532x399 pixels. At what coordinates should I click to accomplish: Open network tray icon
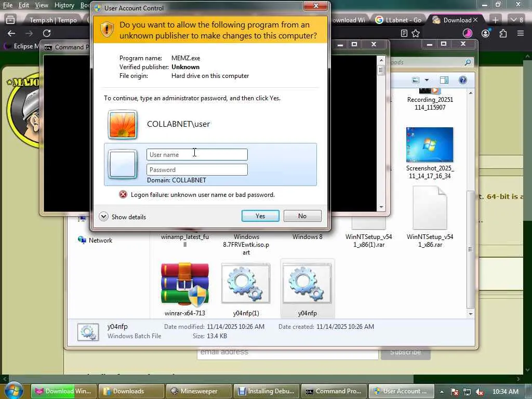coord(467,392)
